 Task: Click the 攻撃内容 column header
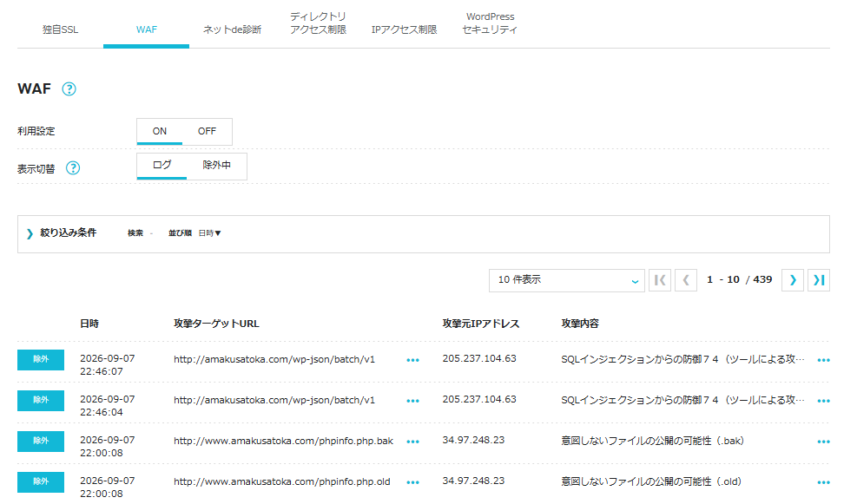tap(580, 324)
